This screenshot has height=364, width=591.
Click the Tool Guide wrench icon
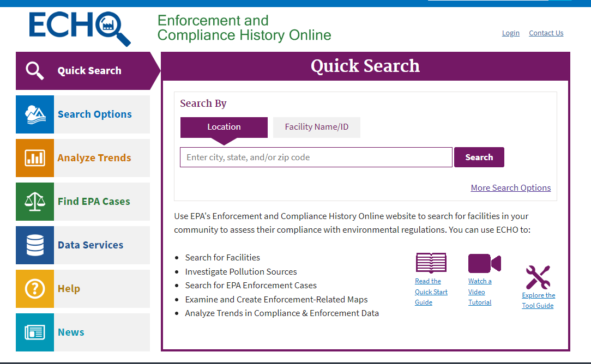(538, 276)
